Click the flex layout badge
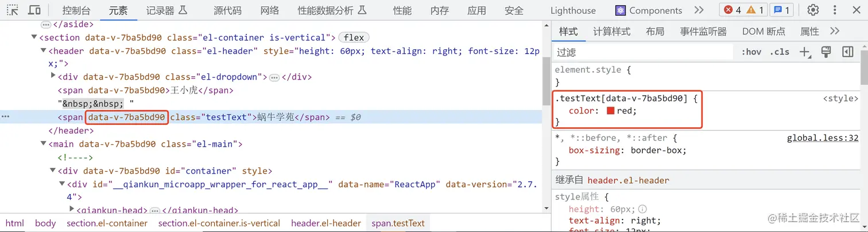Screen dimensions: 868x232 click(354, 37)
